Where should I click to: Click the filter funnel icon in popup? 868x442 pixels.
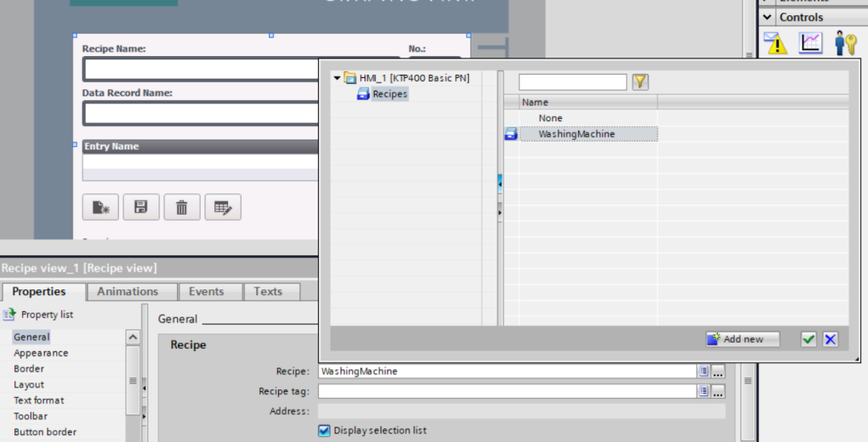pyautogui.click(x=640, y=81)
